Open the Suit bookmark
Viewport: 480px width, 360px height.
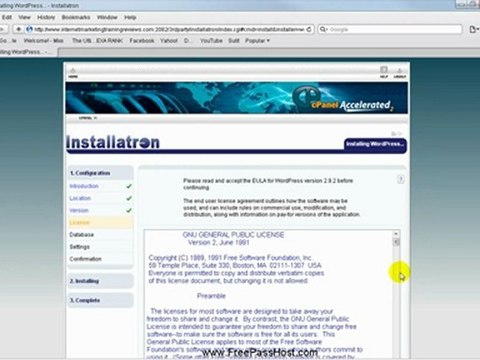234,41
